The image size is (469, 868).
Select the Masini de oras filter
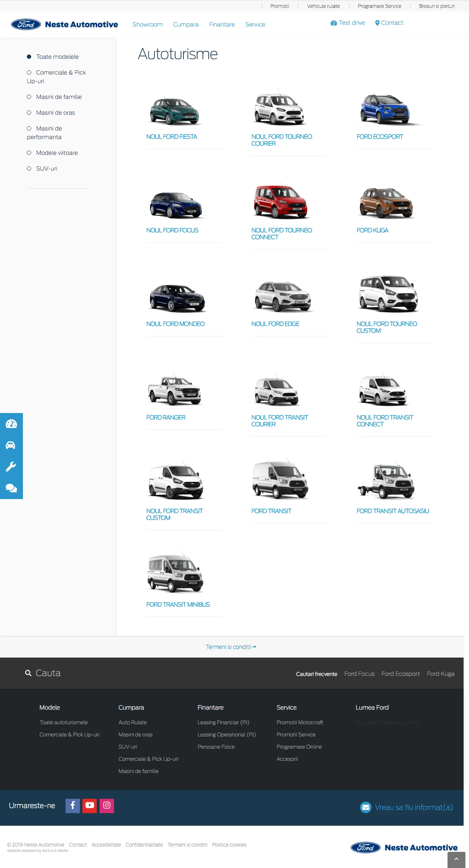click(51, 113)
